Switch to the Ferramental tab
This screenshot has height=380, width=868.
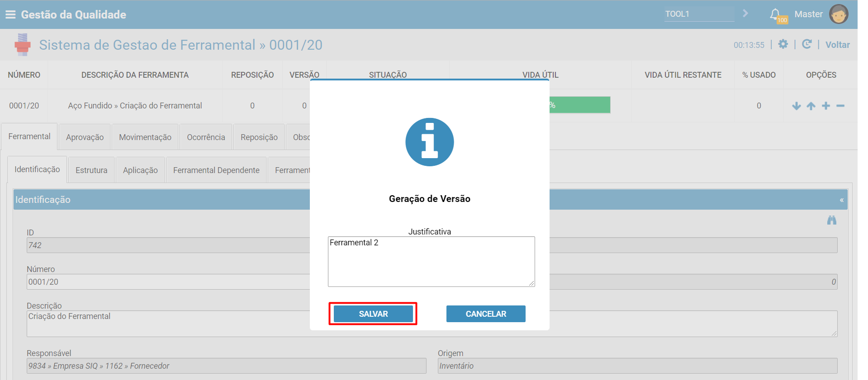tap(29, 136)
